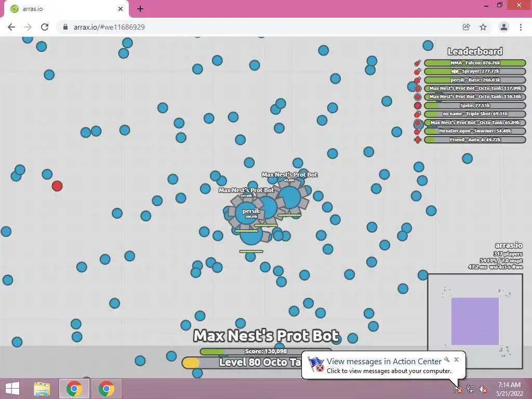The height and width of the screenshot is (399, 532).
Task: Click Spike 77.55k leaderboard entry
Action: click(475, 105)
